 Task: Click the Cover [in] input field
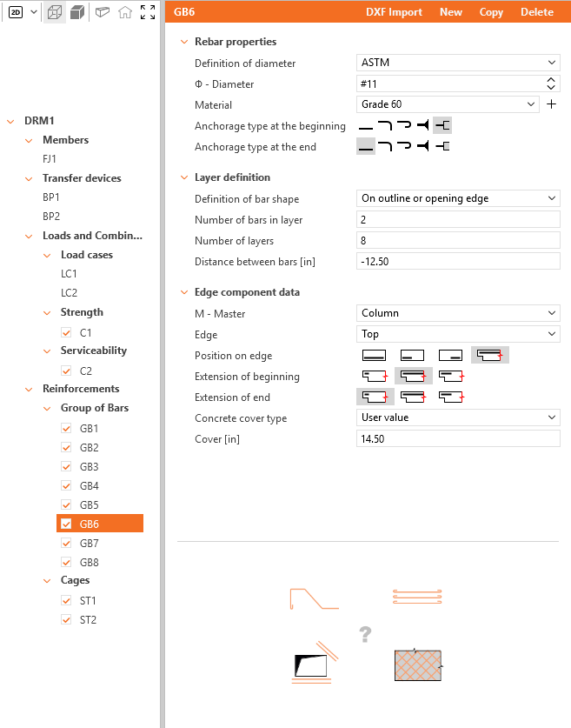pos(458,438)
